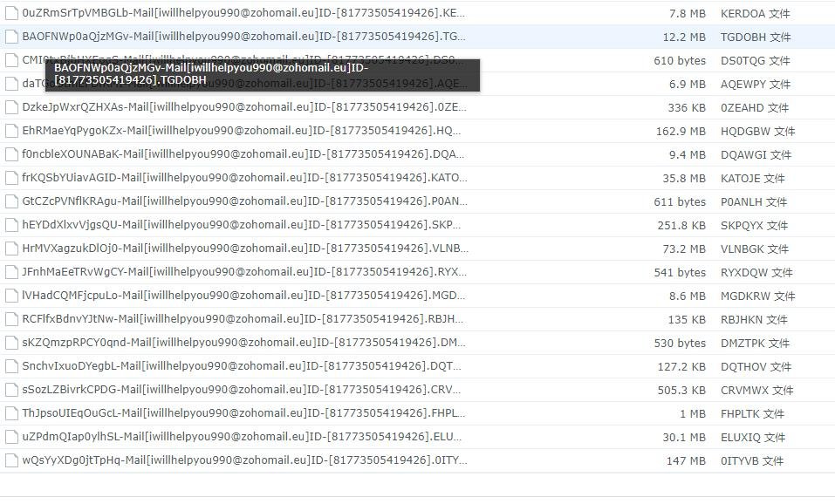Click the CRVMWX 文件 type label
This screenshot has width=835, height=504.
point(756,390)
